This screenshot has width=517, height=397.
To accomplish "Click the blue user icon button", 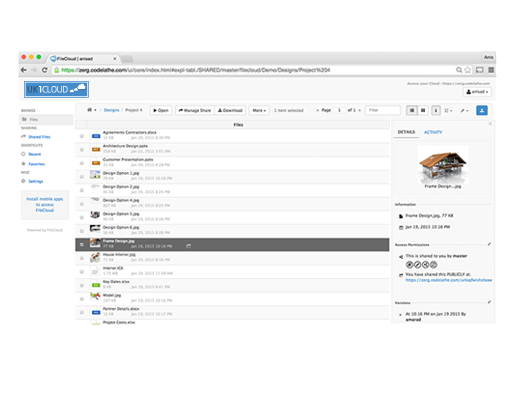I will tap(482, 110).
